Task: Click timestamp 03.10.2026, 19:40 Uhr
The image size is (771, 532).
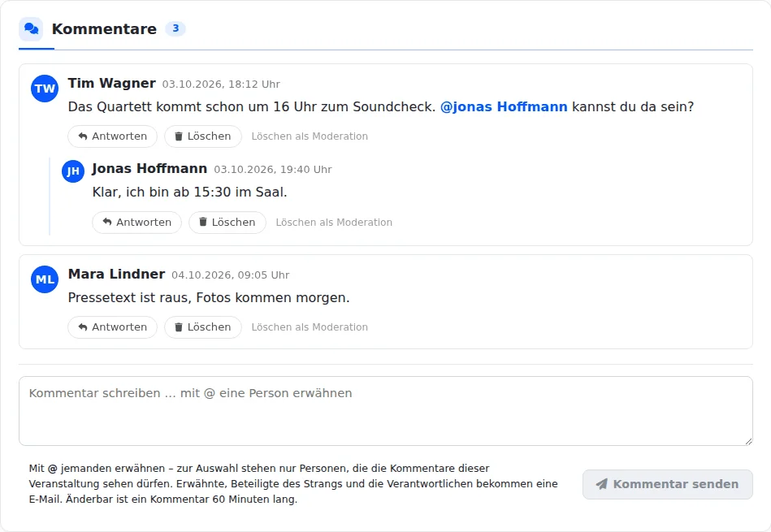Action: 273,170
